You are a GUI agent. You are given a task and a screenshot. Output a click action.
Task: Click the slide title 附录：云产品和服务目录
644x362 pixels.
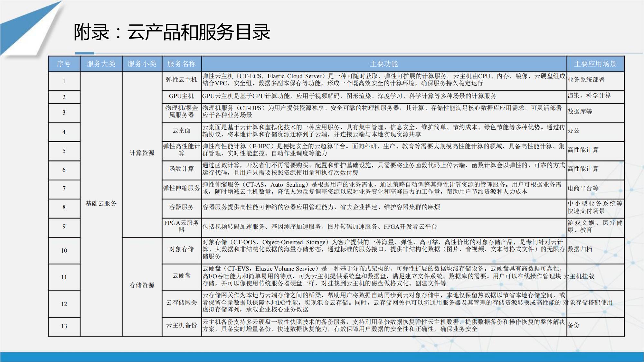[x=172, y=32]
